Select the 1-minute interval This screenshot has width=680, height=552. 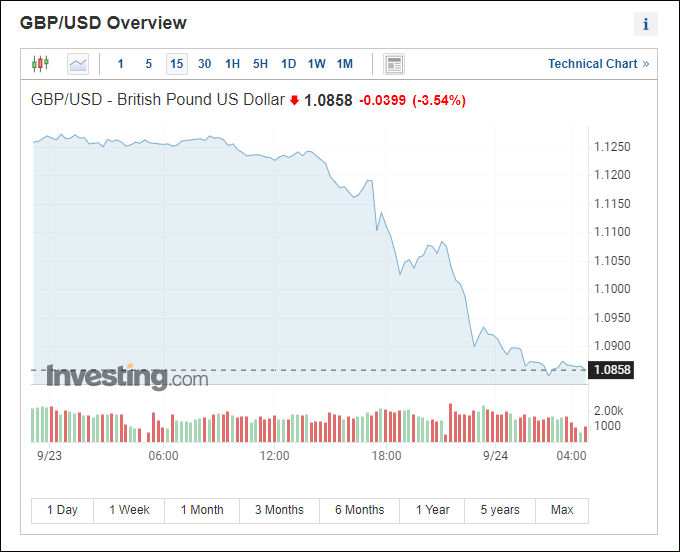coord(121,64)
